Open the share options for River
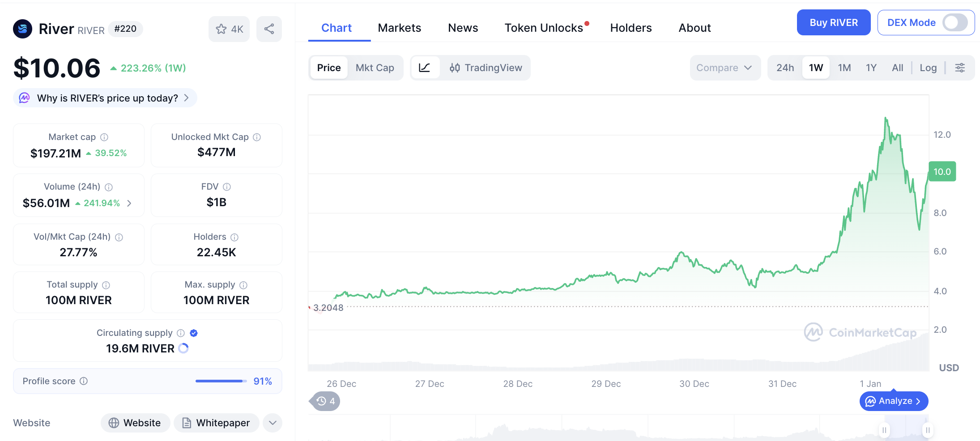This screenshot has height=441, width=980. [269, 29]
